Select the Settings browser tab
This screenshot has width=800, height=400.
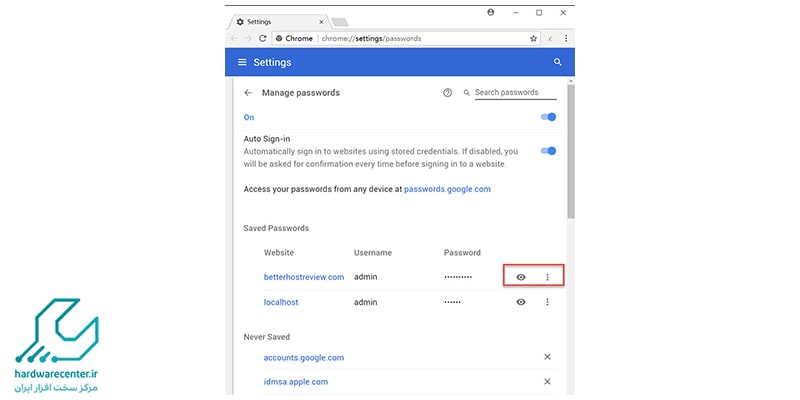(x=280, y=22)
